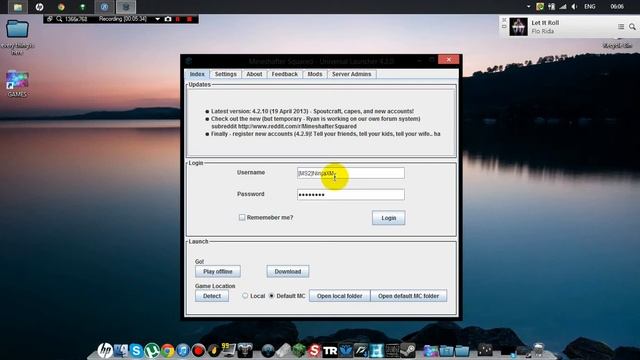The width and height of the screenshot is (640, 360).
Task: Open the red S dock icon
Action: point(314,351)
